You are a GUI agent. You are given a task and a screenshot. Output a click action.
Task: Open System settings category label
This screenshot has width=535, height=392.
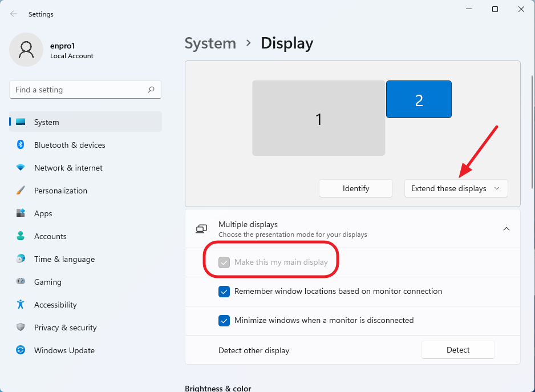46,122
